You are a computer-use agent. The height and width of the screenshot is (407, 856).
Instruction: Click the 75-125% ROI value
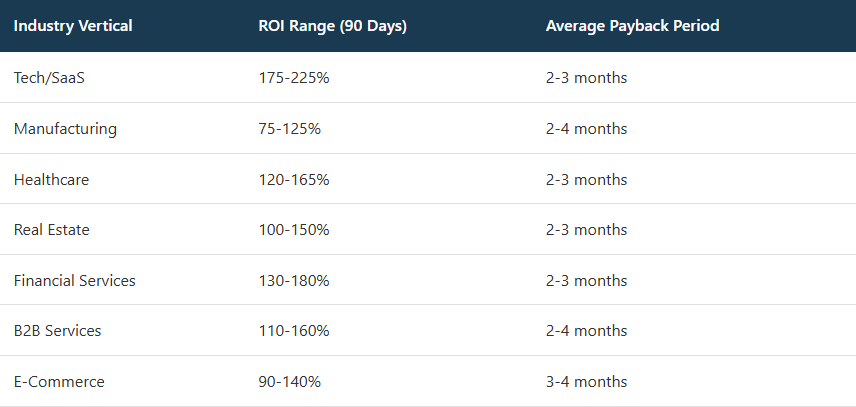(290, 129)
